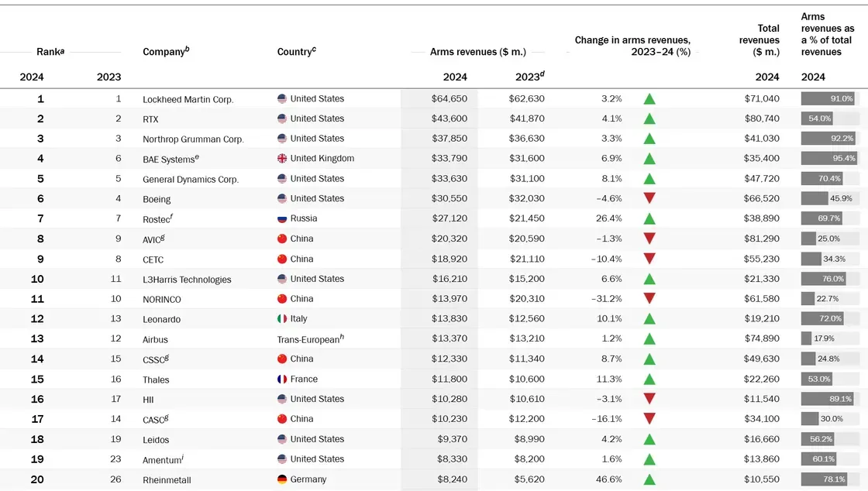Click the China flag icon in CASC row

click(282, 419)
